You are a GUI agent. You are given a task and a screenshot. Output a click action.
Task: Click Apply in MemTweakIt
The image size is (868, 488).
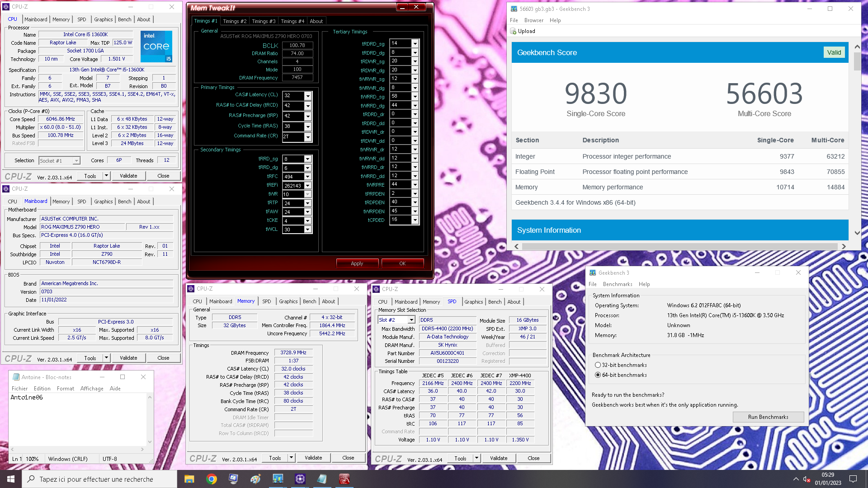pyautogui.click(x=357, y=263)
